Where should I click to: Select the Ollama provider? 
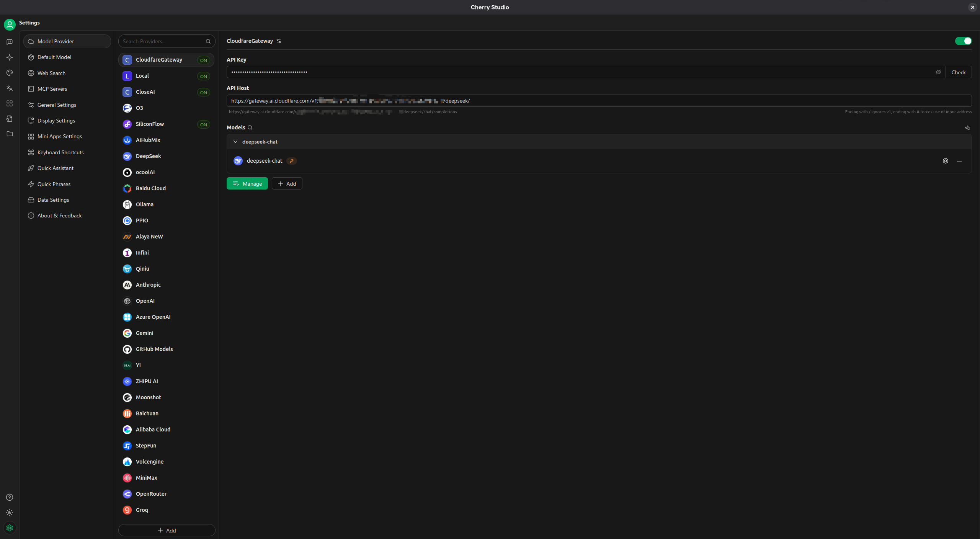(x=166, y=204)
